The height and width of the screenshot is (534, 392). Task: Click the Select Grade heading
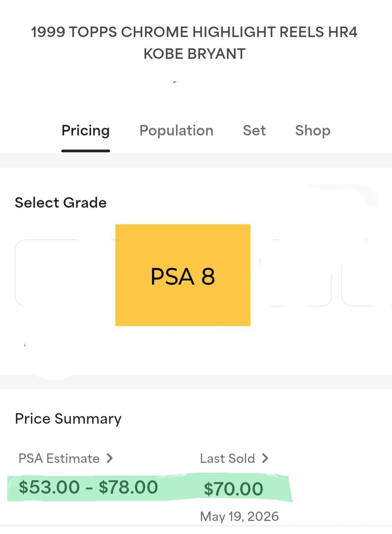point(61,203)
